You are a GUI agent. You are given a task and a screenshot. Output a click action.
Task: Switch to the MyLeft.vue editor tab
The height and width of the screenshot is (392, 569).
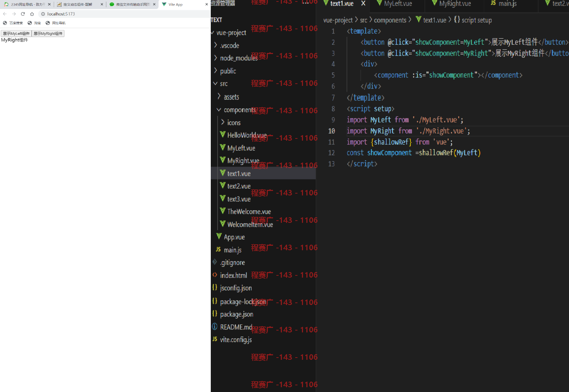tap(398, 4)
